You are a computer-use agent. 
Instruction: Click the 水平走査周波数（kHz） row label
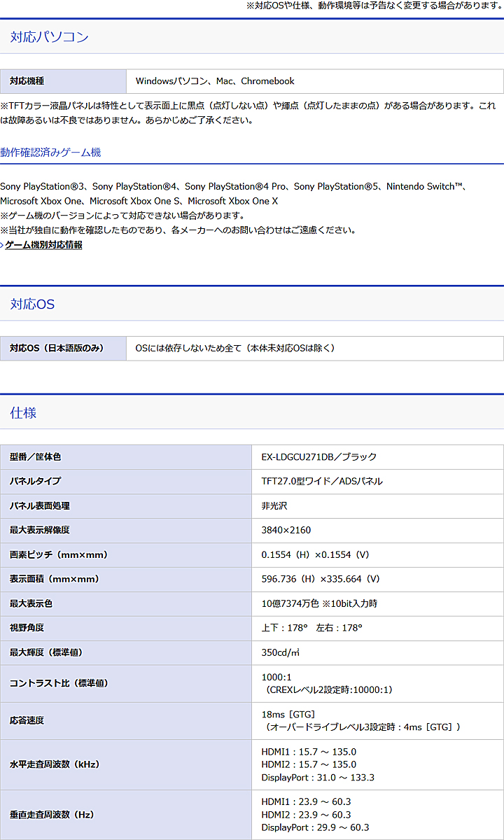point(126,765)
